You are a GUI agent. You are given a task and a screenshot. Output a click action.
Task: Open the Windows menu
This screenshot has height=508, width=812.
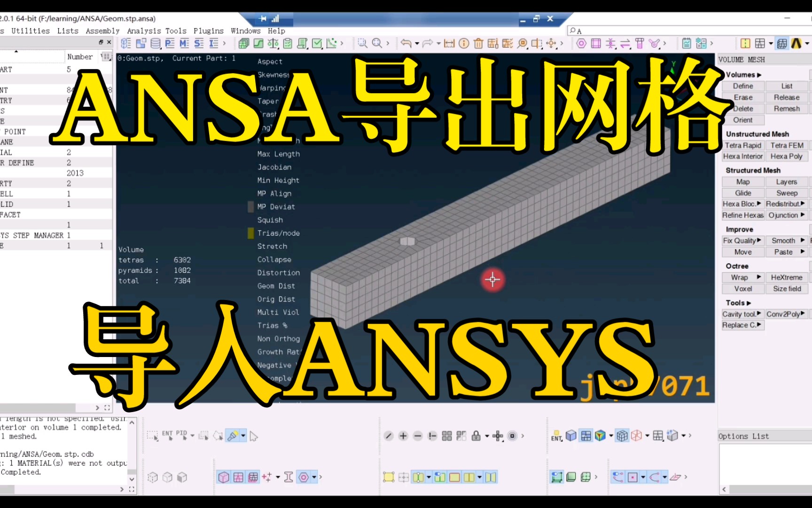pyautogui.click(x=246, y=31)
